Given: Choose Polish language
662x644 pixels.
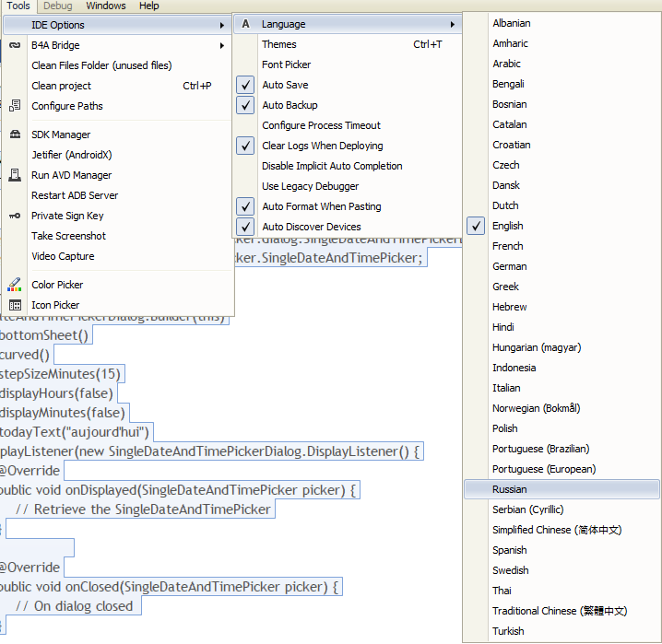Looking at the screenshot, I should [505, 428].
